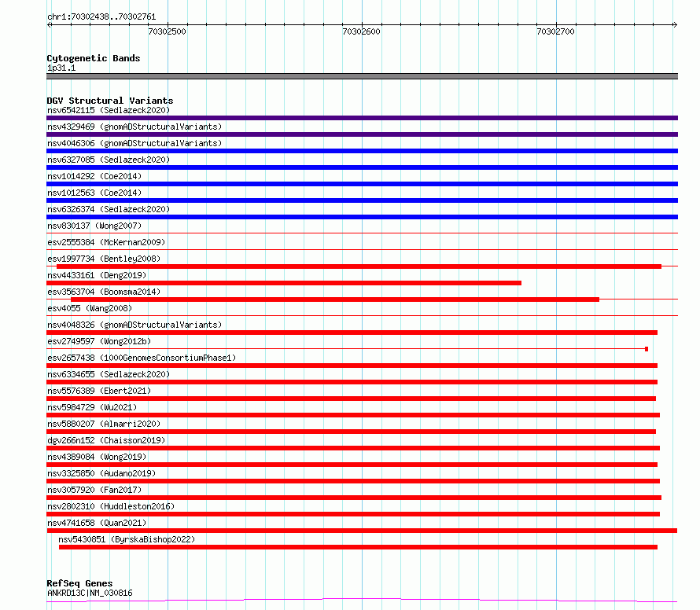Select nsv4741658 (Quan2021) label
This screenshot has width=700, height=610.
pyautogui.click(x=97, y=523)
